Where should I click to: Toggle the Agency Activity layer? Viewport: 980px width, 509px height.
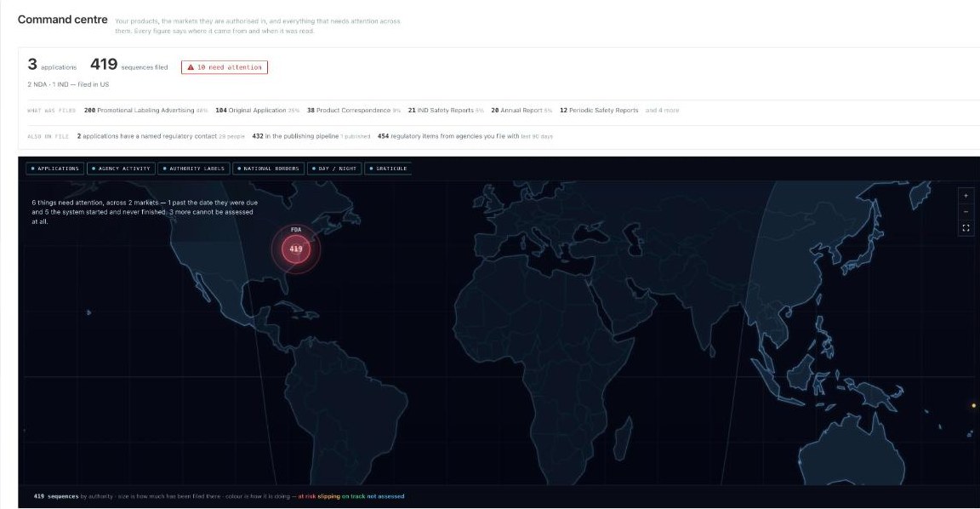[x=122, y=169]
